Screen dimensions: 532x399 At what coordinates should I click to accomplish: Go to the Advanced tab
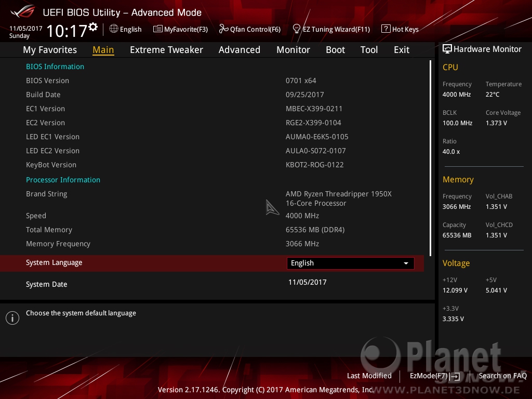click(239, 50)
